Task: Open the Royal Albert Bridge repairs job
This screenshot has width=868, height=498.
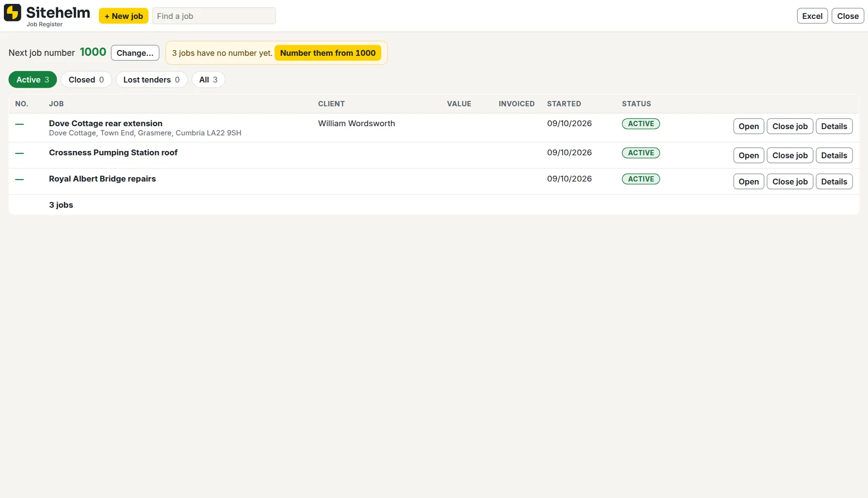Action: coord(749,182)
